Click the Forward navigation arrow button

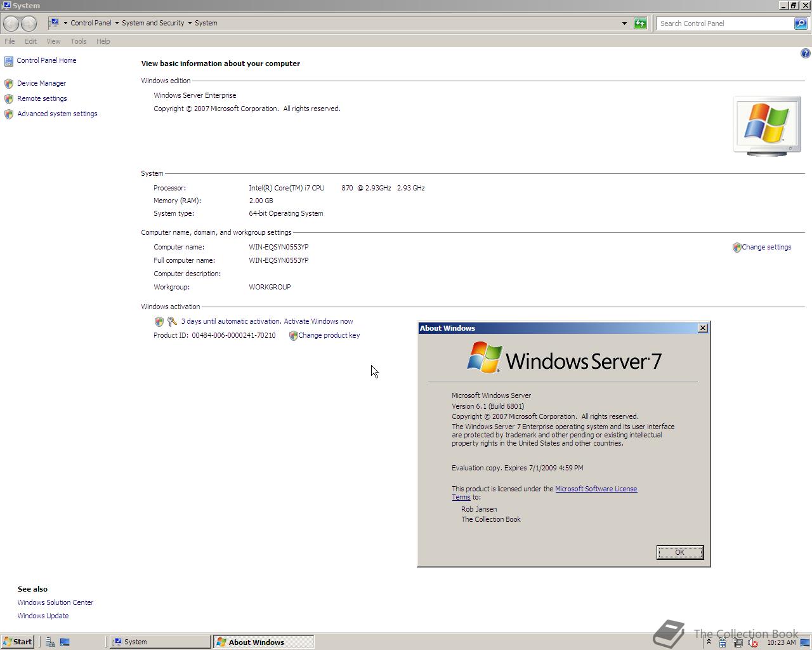(29, 23)
